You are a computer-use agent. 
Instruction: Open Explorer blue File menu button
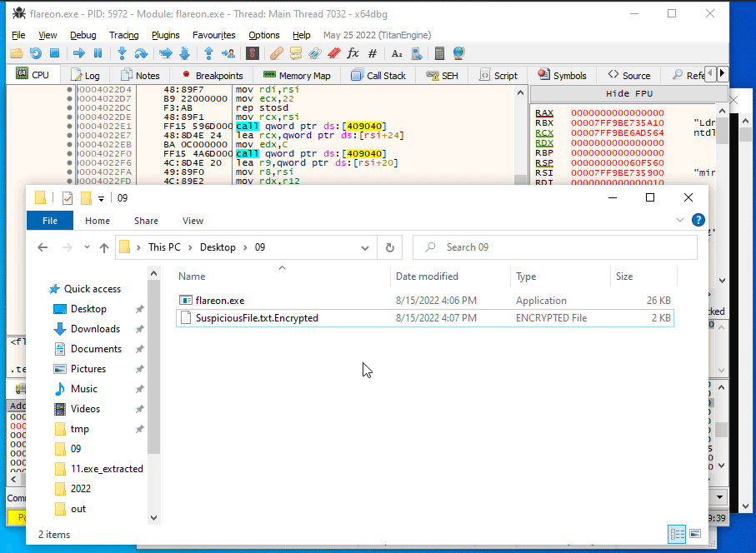click(50, 221)
